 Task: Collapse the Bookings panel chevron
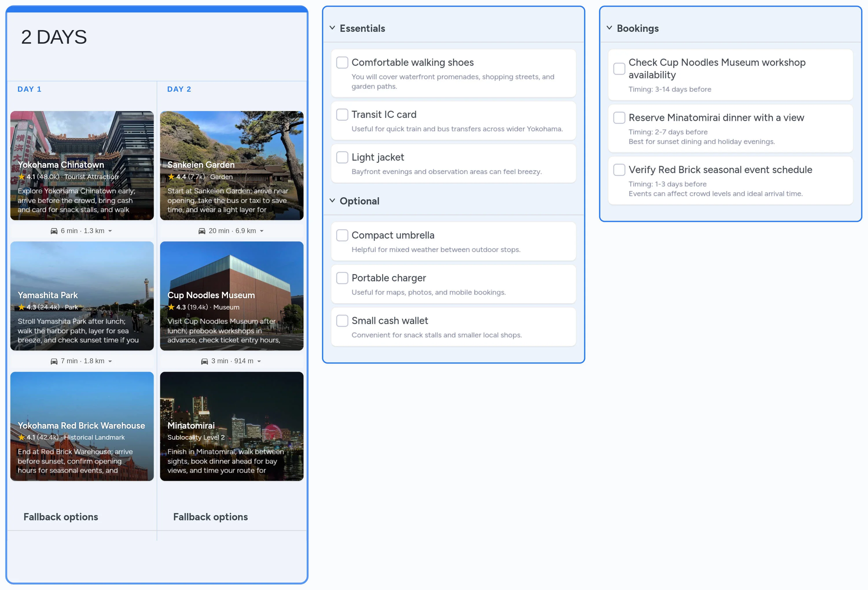(x=609, y=28)
